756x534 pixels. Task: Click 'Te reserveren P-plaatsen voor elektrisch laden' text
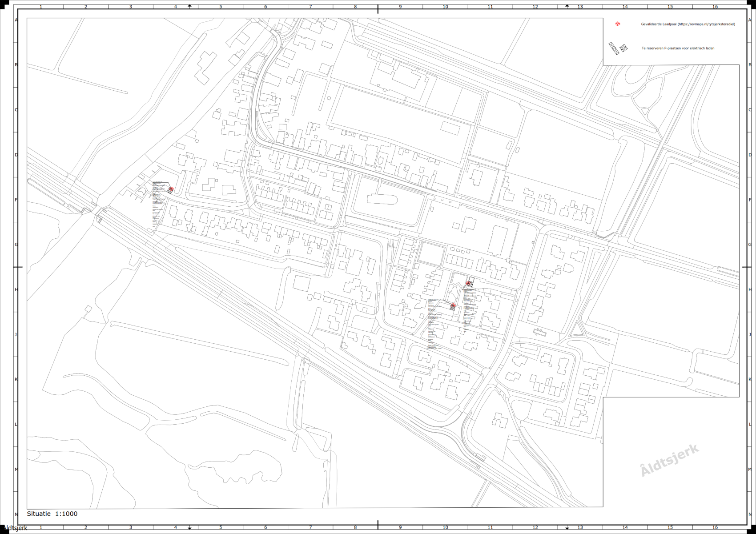click(x=678, y=48)
